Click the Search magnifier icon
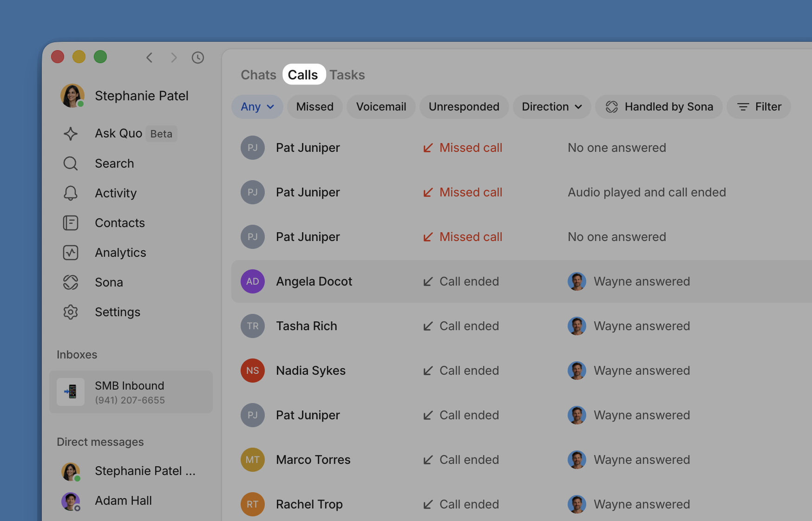812x521 pixels. tap(71, 163)
